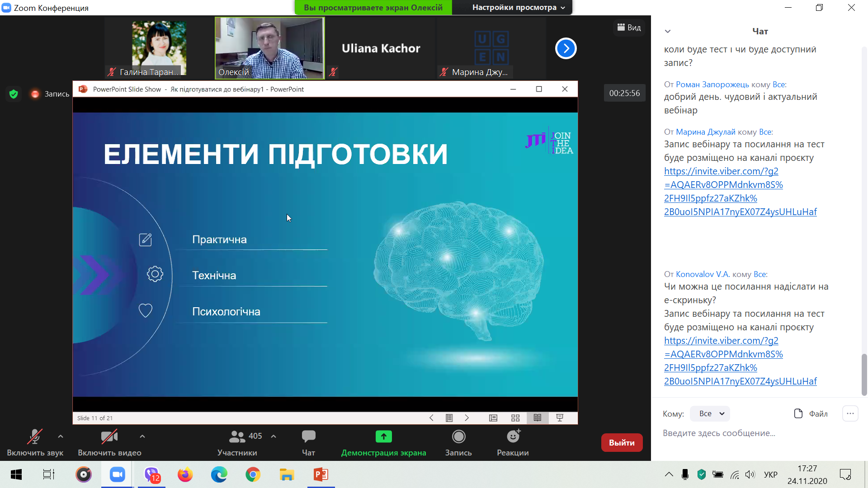Click the Chat bubble toolbar icon
This screenshot has width=868, height=488.
tap(308, 436)
